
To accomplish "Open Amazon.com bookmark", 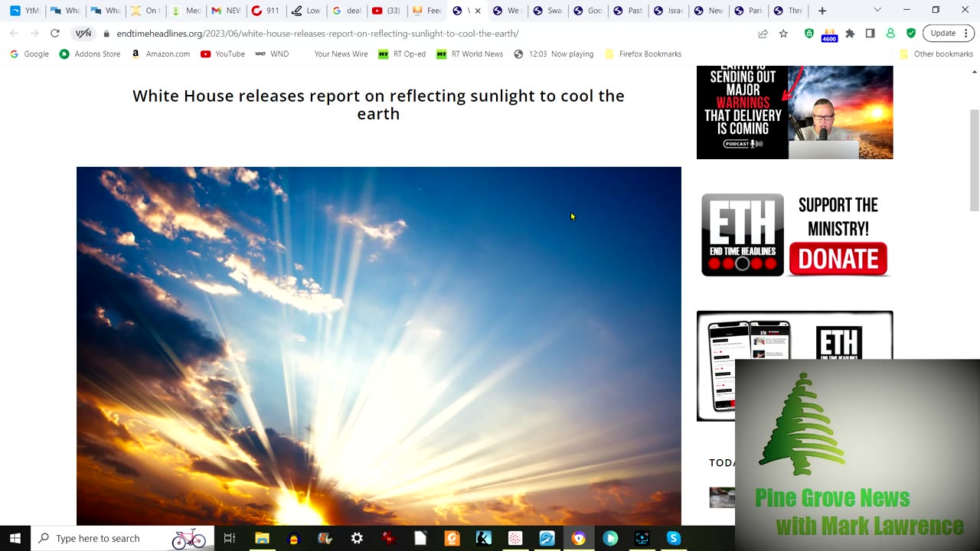I will click(160, 54).
